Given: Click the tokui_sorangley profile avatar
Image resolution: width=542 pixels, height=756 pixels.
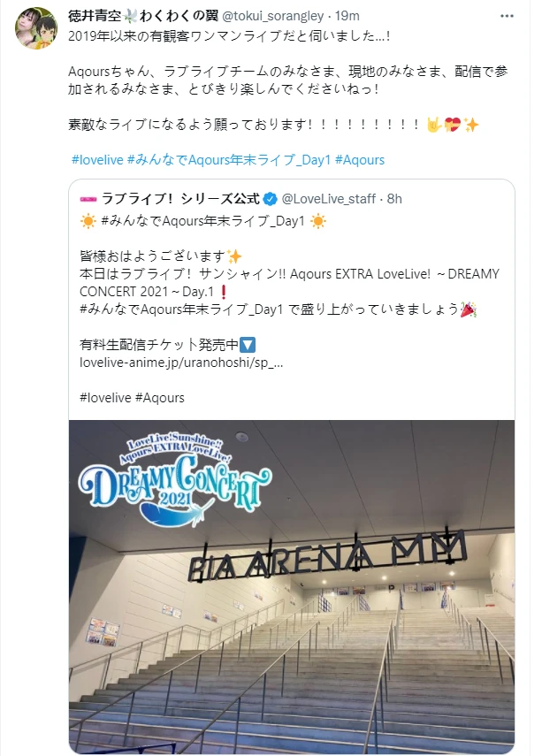Looking at the screenshot, I should [x=36, y=28].
